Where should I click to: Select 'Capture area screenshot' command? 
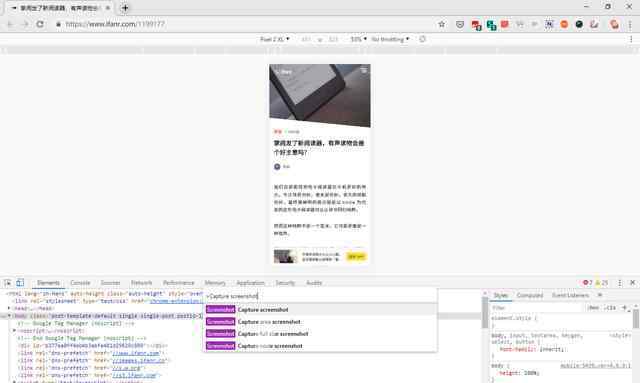pyautogui.click(x=320, y=322)
